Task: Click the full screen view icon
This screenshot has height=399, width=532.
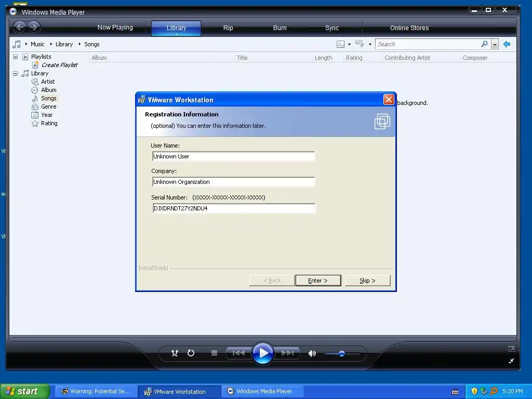Action: [x=512, y=349]
